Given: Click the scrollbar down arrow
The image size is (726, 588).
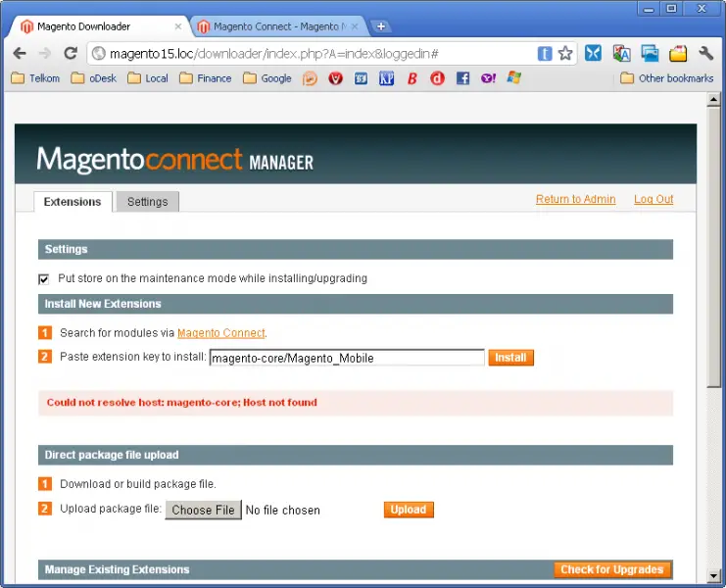Looking at the screenshot, I should (x=713, y=576).
